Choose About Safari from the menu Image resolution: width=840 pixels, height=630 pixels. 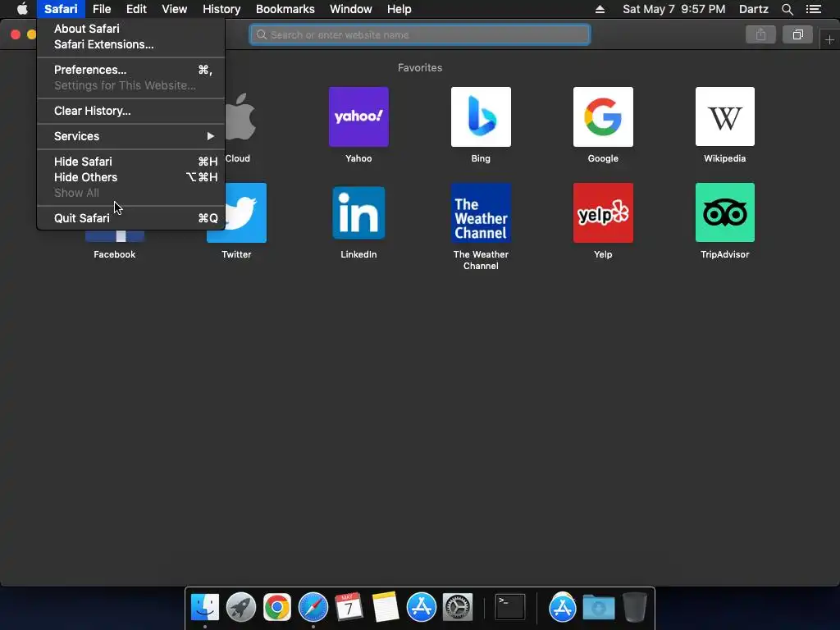pos(130,29)
